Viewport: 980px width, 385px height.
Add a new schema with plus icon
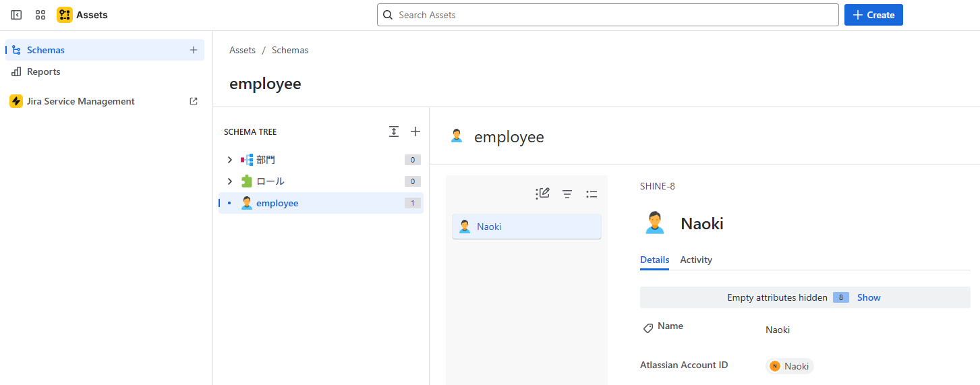194,50
